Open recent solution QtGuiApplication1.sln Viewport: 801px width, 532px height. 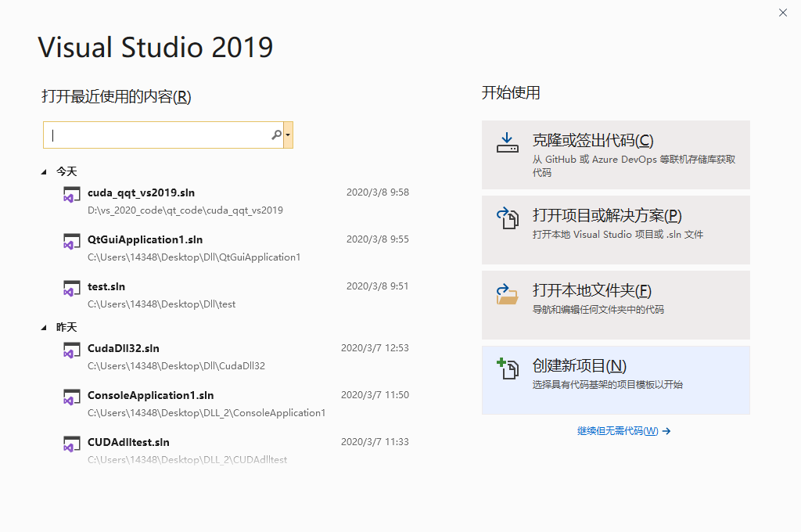[145, 239]
